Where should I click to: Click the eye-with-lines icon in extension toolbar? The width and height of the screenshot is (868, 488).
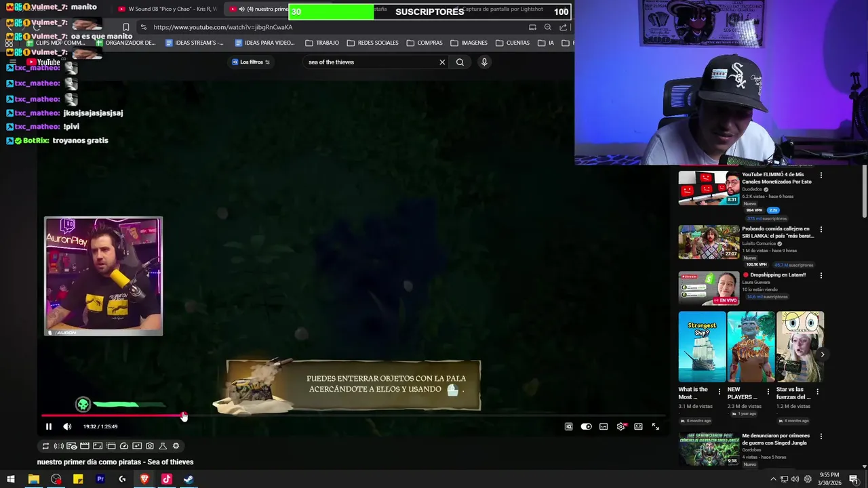71,446
